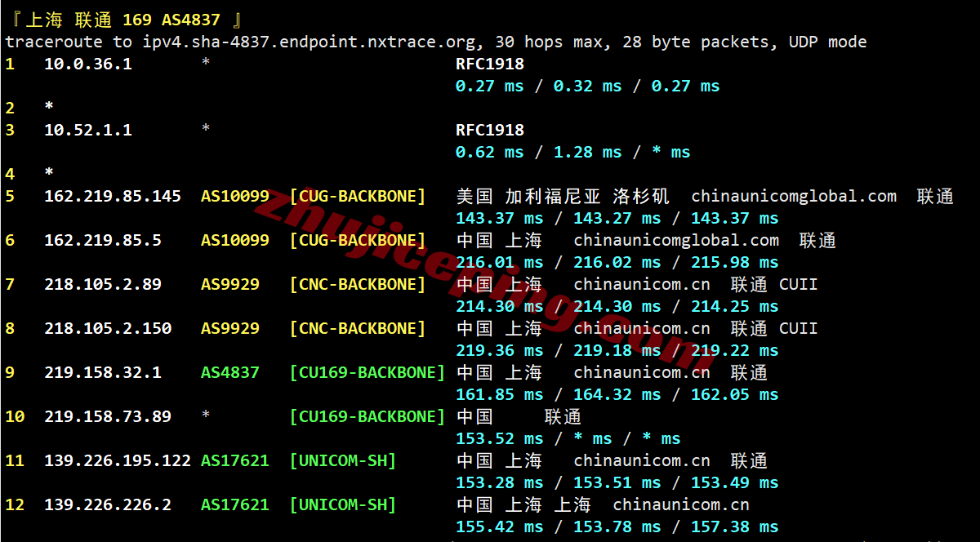Click chinaunicomglobal.com on the Los Angeles hop

(x=794, y=196)
